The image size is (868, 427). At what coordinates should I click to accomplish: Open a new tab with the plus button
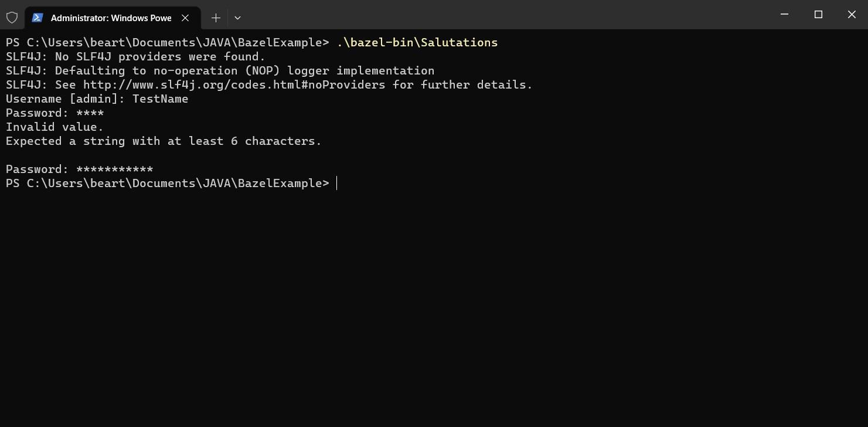point(216,18)
